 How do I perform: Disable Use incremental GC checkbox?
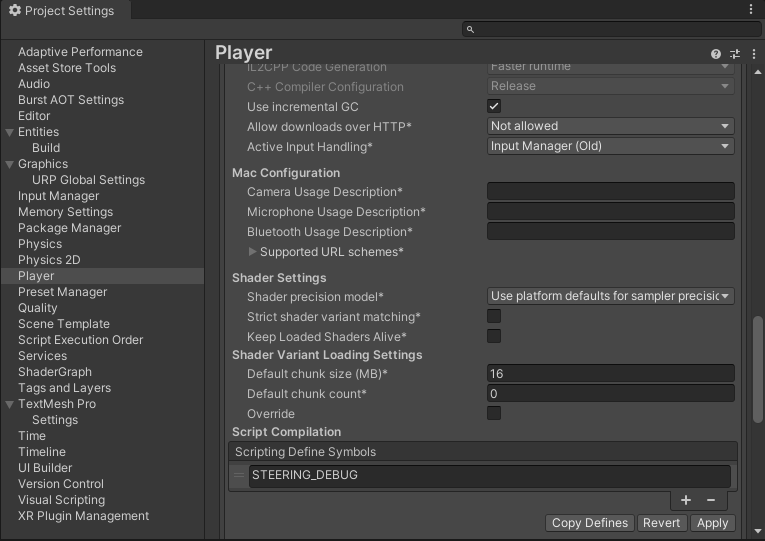tap(494, 106)
